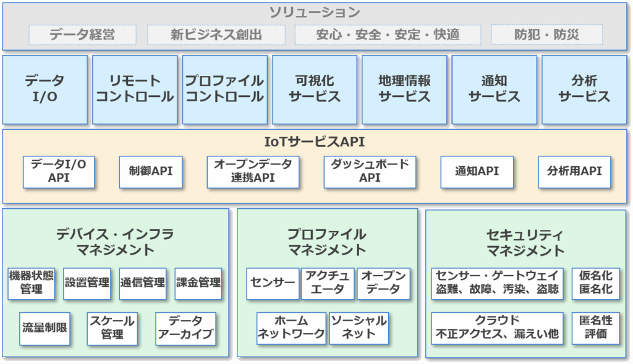Image resolution: width=633 pixels, height=364 pixels.
Task: Click the 分析サービス blue block
Action: pos(584,90)
